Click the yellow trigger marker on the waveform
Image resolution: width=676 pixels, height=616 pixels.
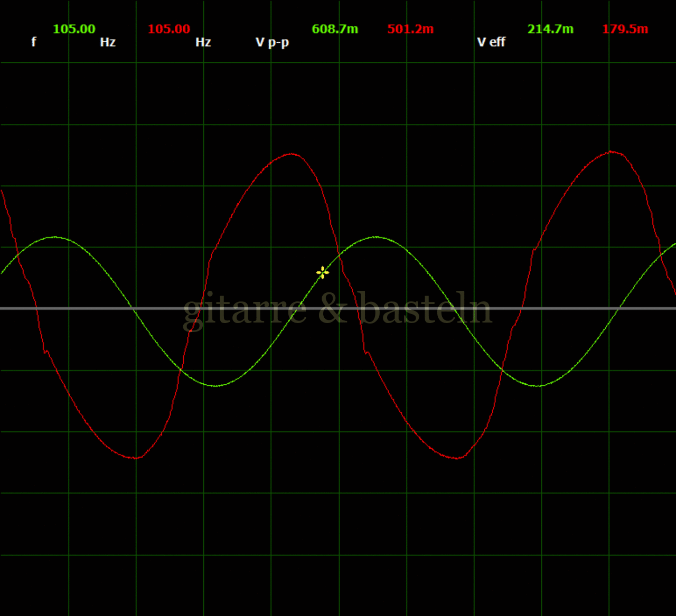pyautogui.click(x=322, y=272)
